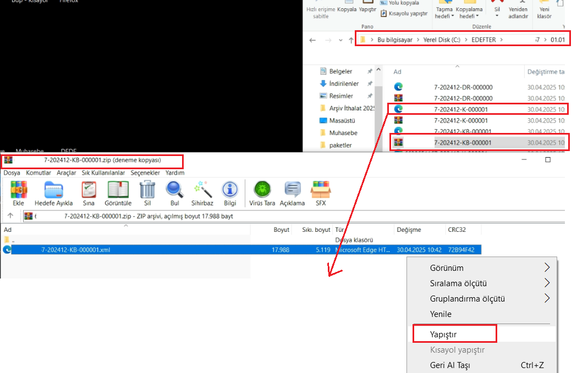Image resolution: width=588 pixels, height=373 pixels.
Task: Maximize the WinRAR window
Action: point(548,160)
